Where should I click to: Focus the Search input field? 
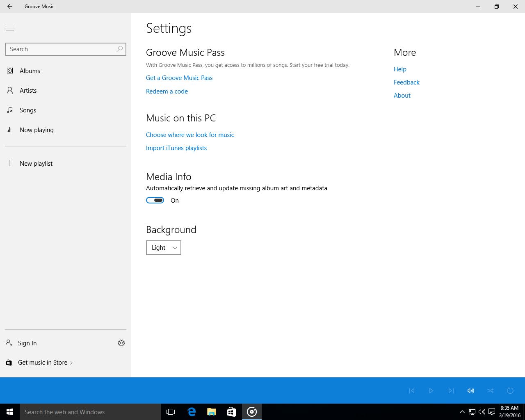(x=66, y=49)
